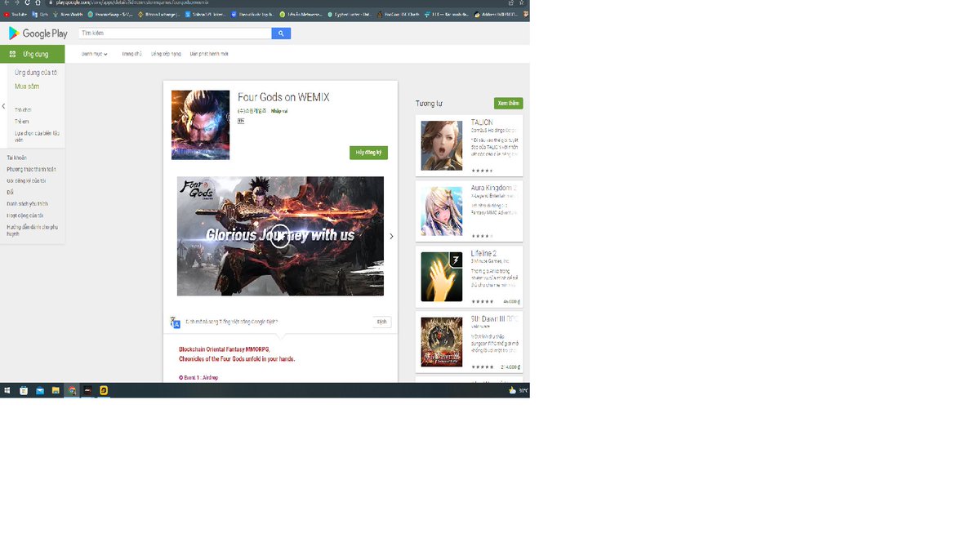Reload the page with the refresh icon

click(x=27, y=3)
